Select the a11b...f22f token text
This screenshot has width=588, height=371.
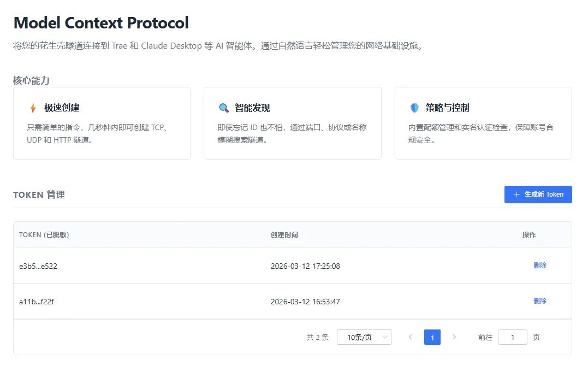click(x=37, y=302)
